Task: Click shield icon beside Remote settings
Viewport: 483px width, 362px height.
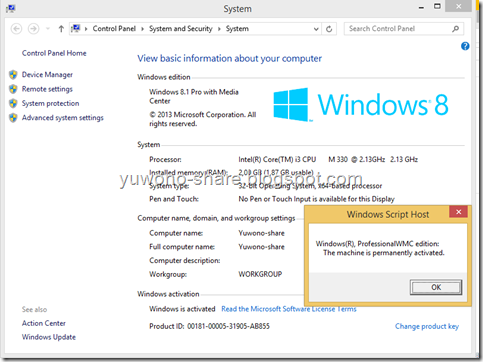Action: (x=13, y=89)
